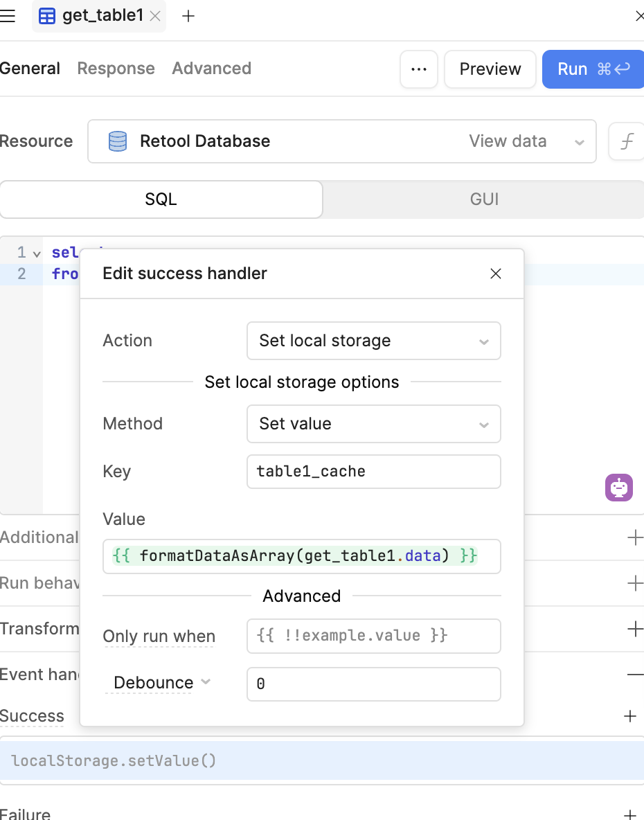This screenshot has width=644, height=820.
Task: Click the Failure label
Action: [x=25, y=814]
